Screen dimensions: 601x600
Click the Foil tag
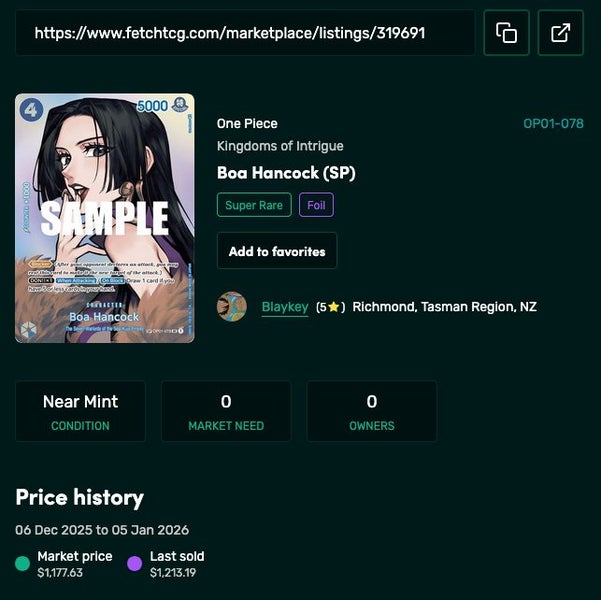pos(316,205)
